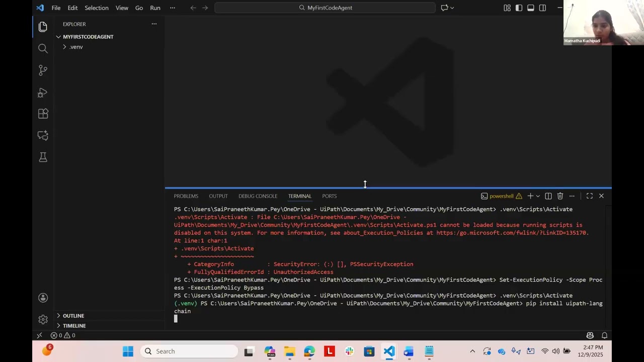The image size is (644, 362).
Task: Open Explorer views and more actions ellipsis
Action: click(154, 24)
